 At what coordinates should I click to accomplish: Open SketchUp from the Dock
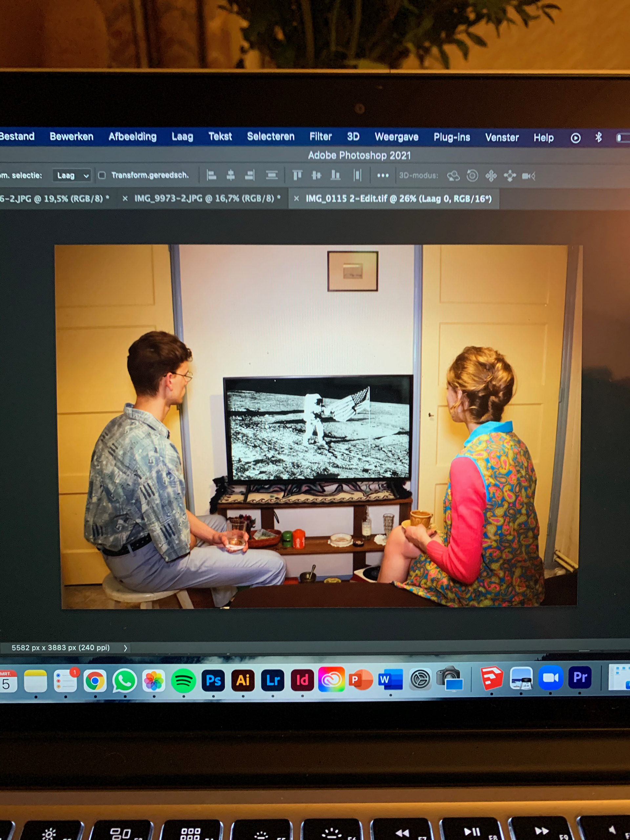coord(492,678)
